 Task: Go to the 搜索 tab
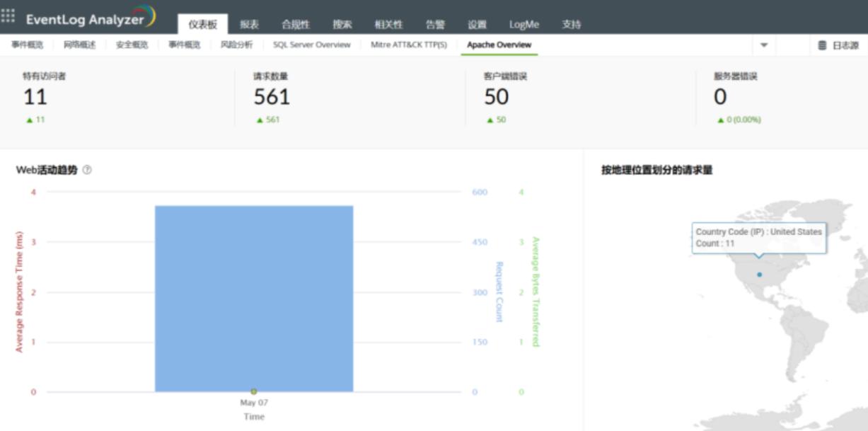[342, 24]
